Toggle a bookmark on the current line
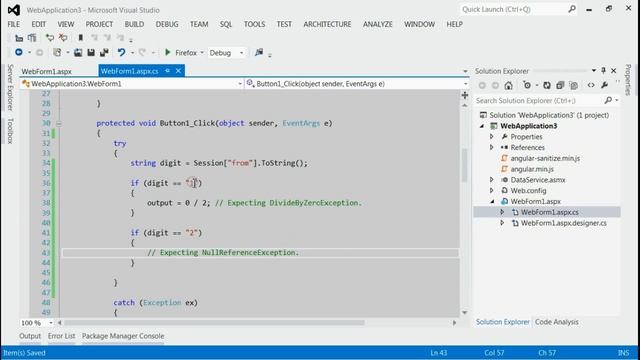Screen dimensions: 640x360 80,38
